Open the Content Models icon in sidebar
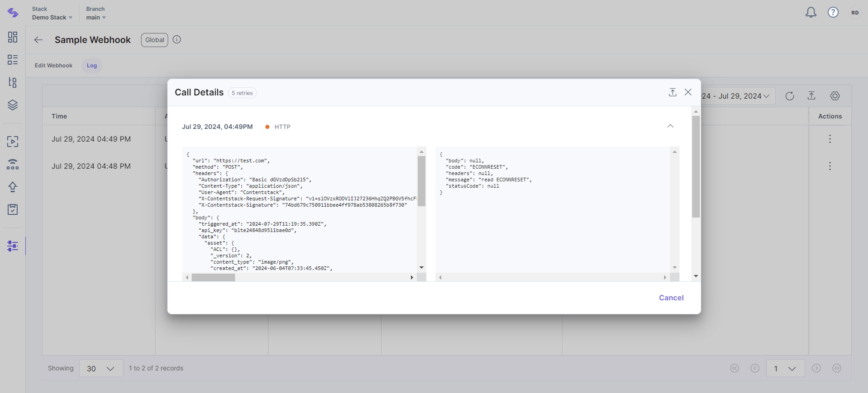868x393 pixels. [x=12, y=82]
